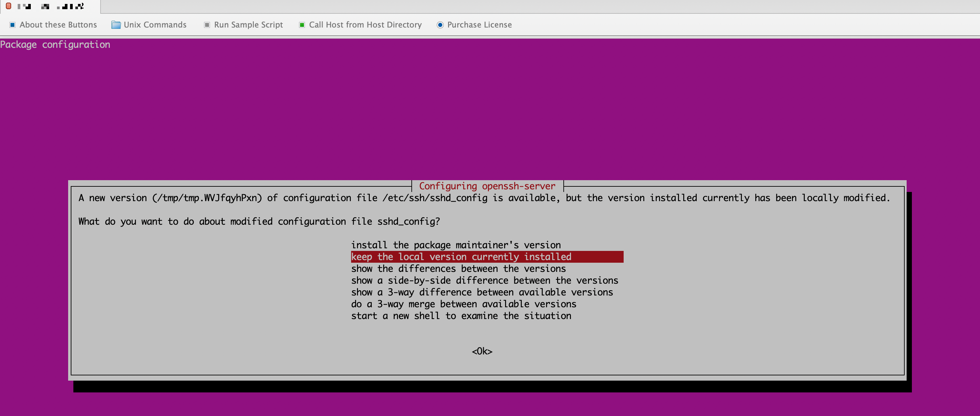Image resolution: width=980 pixels, height=416 pixels.
Task: Pick the side-by-side difference option
Action: coord(484,280)
